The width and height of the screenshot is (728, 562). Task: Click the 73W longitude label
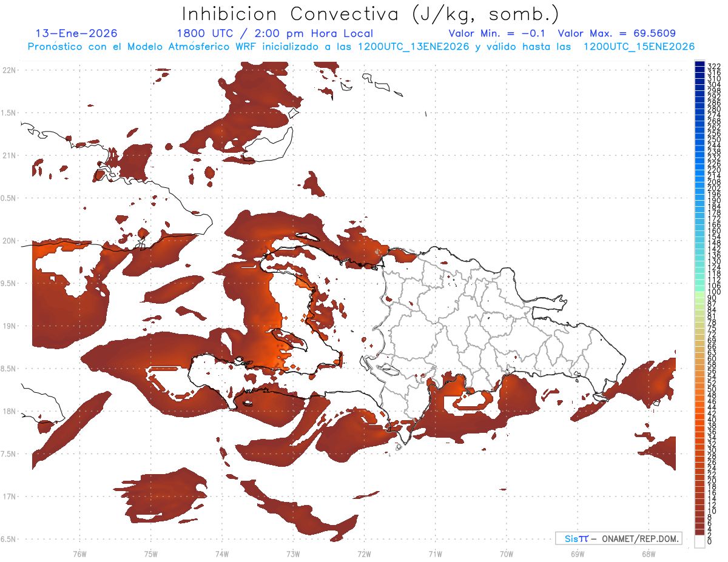[x=293, y=554]
